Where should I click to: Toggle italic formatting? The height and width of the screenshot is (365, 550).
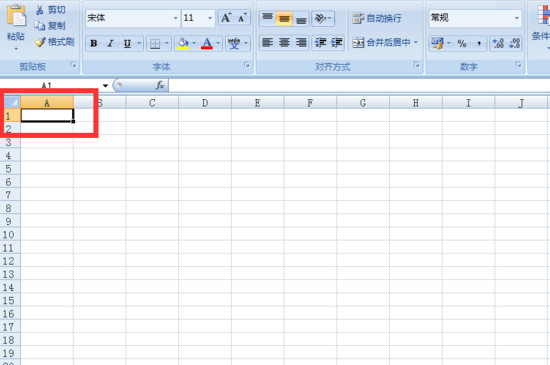pyautogui.click(x=110, y=43)
